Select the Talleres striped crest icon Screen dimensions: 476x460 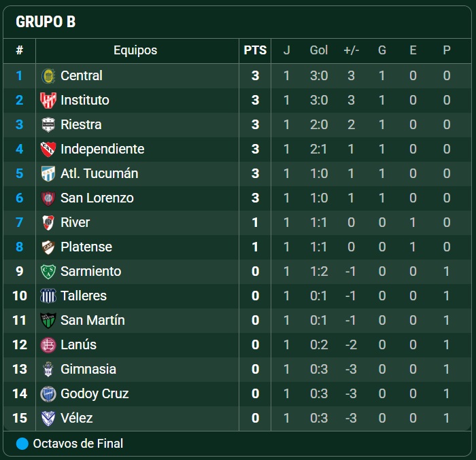[x=48, y=296]
